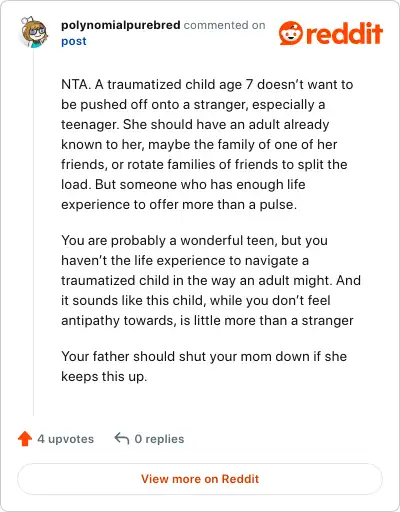Click the paragraph beginning "NTA. A traumatized child"

pyautogui.click(x=207, y=144)
